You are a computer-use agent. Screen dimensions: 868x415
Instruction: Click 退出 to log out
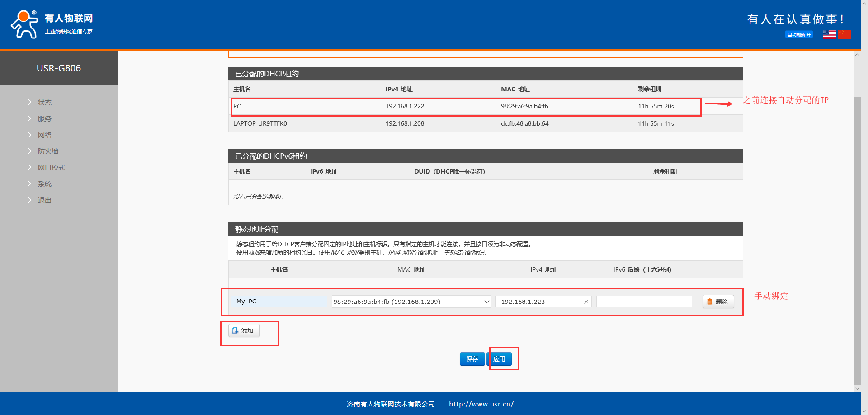point(44,200)
